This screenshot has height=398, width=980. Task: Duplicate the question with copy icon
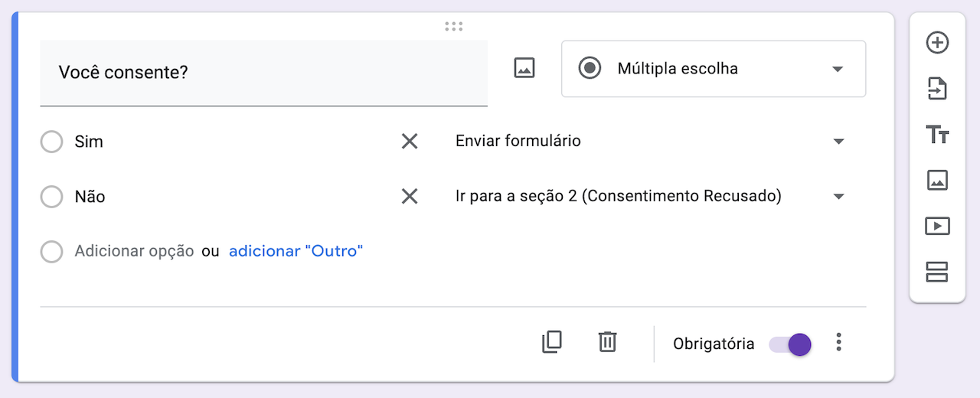click(551, 341)
